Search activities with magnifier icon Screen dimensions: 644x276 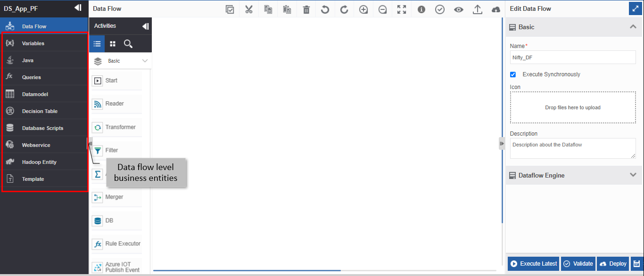tap(128, 44)
